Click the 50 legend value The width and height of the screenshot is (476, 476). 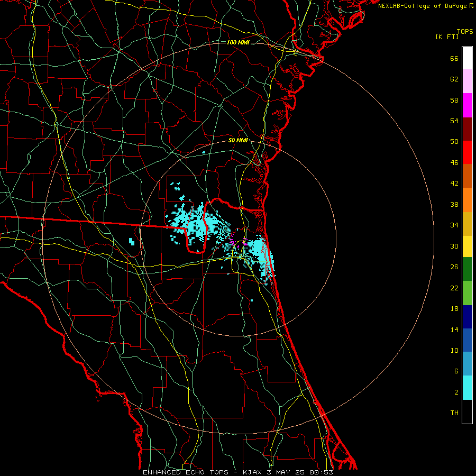pos(454,142)
